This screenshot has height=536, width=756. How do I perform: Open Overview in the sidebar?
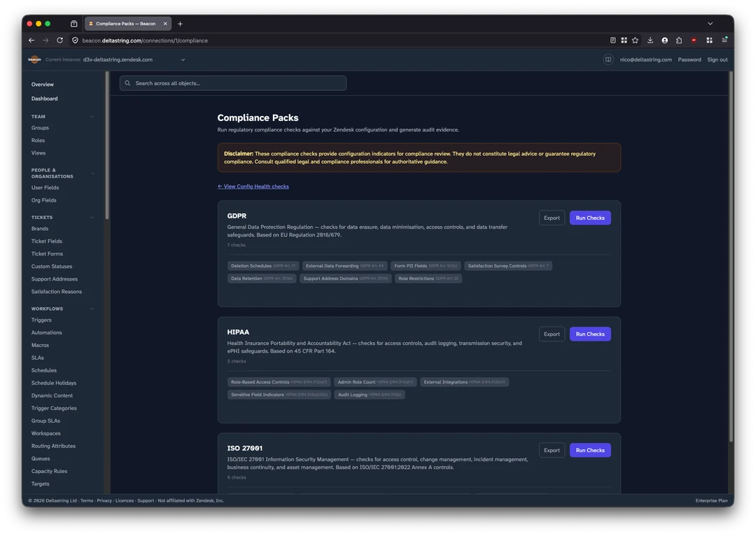43,85
